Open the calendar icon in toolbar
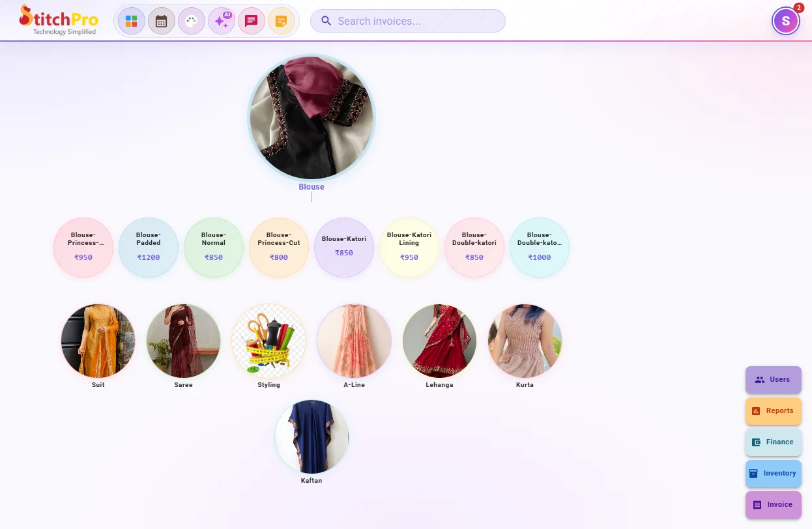Viewport: 812px width, 529px height. coord(162,21)
